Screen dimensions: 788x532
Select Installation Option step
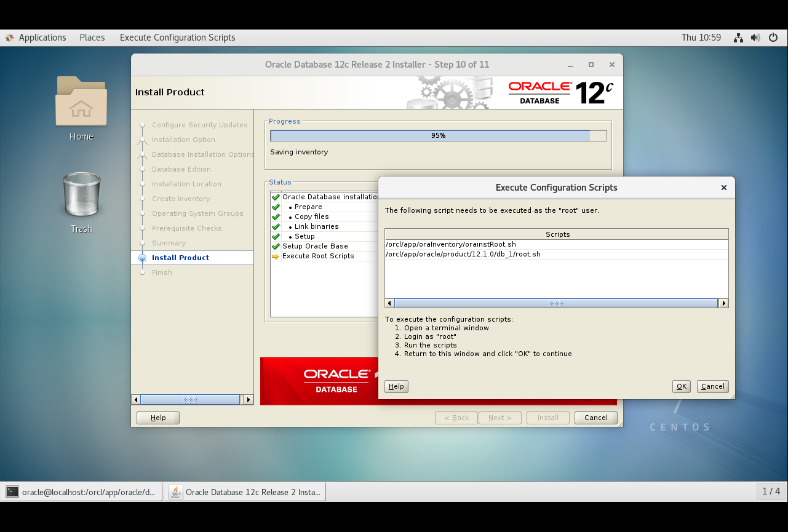point(183,140)
